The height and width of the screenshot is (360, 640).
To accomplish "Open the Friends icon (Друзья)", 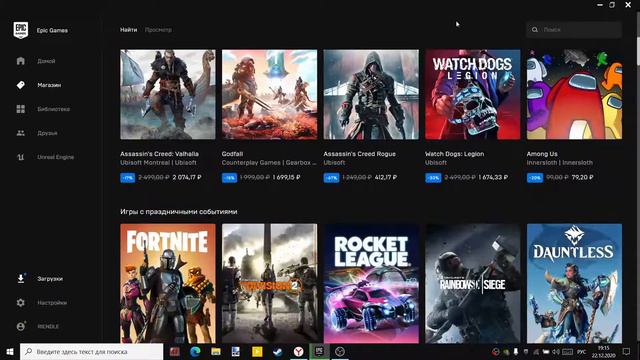I will 20,133.
